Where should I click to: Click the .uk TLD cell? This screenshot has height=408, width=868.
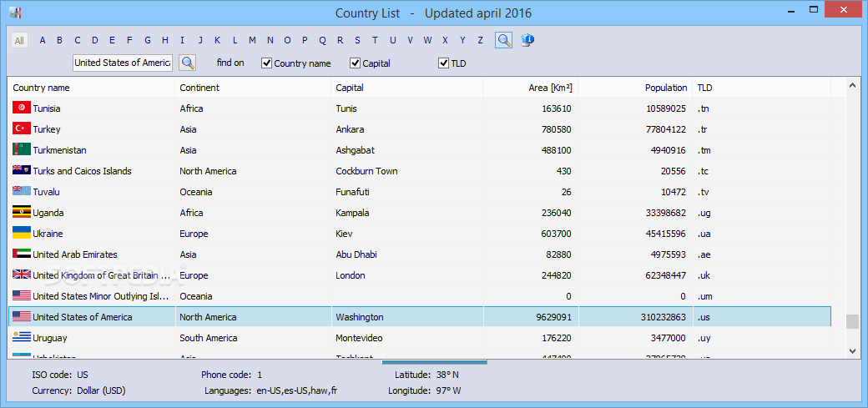pos(704,275)
